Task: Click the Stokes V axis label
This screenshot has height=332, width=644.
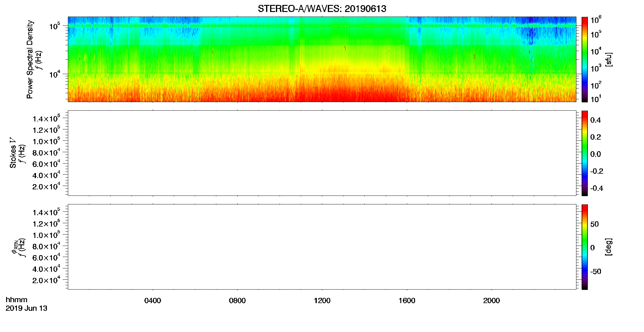Action: click(x=13, y=153)
